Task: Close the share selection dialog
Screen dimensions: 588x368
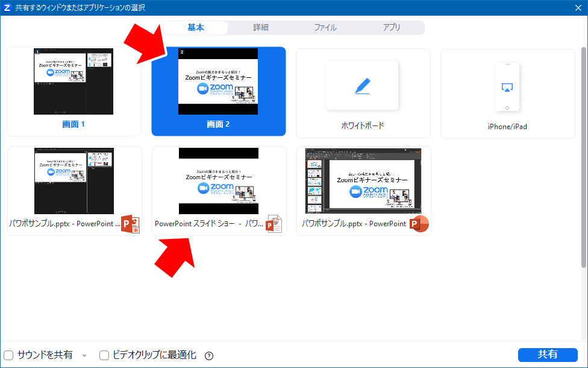Action: coord(577,8)
